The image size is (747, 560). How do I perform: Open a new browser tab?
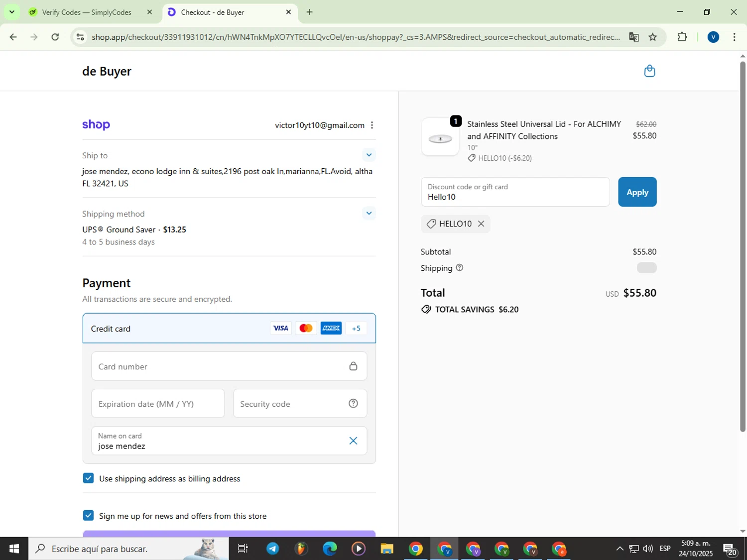[x=309, y=12]
